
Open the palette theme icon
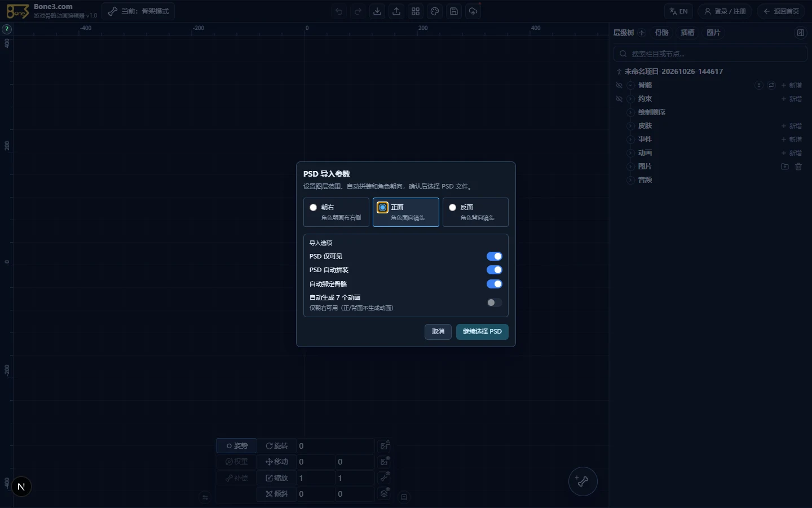(x=435, y=11)
